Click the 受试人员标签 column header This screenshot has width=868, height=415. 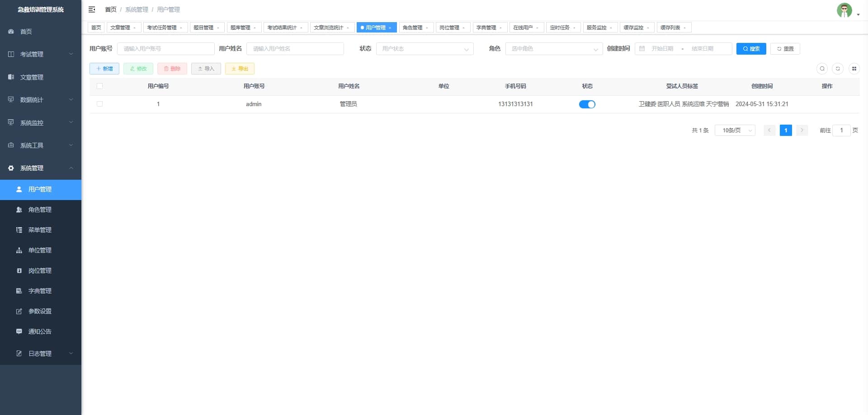[682, 86]
